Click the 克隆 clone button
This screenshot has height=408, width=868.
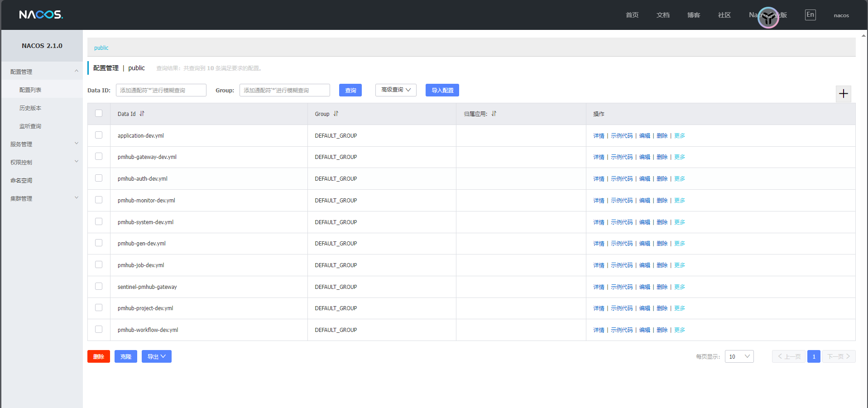pyautogui.click(x=126, y=356)
